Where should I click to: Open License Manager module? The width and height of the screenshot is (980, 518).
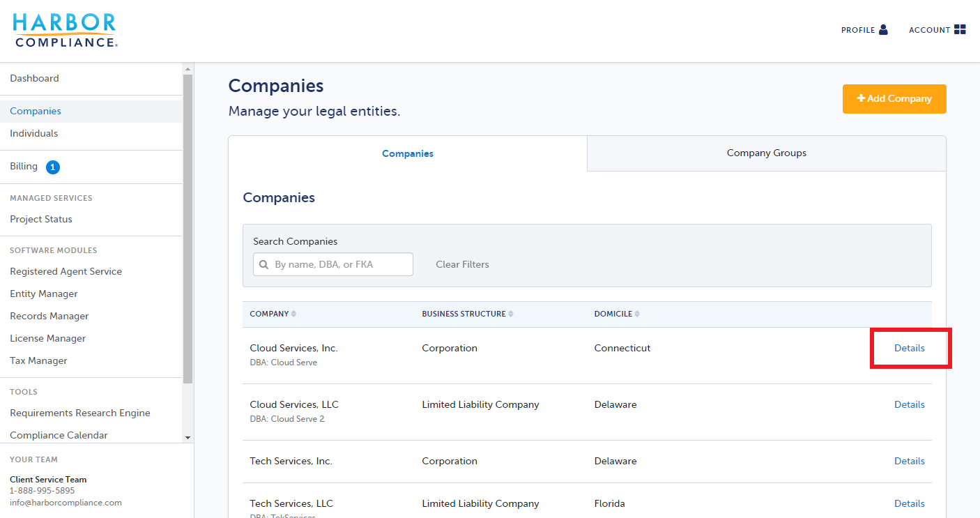pos(48,339)
